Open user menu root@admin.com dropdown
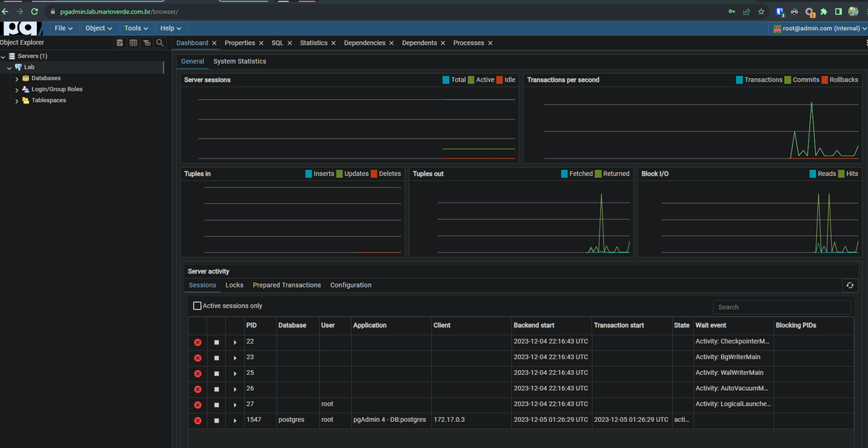Screen dimensions: 868x448 click(820, 28)
